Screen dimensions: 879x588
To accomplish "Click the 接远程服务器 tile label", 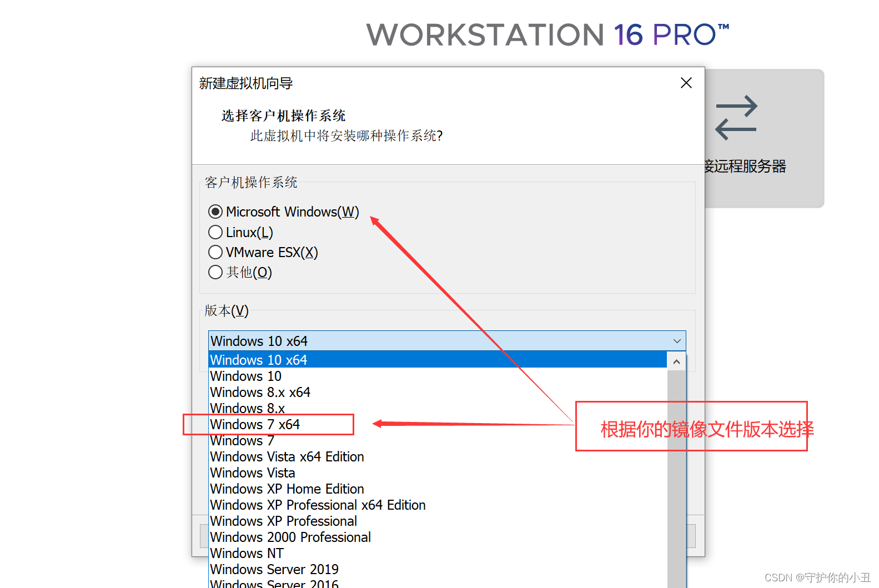I will click(746, 166).
